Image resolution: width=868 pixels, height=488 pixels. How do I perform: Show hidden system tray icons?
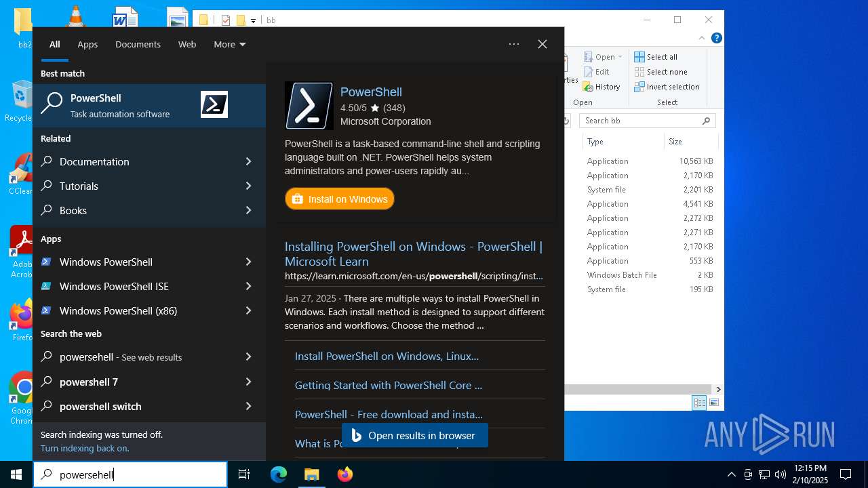point(731,474)
